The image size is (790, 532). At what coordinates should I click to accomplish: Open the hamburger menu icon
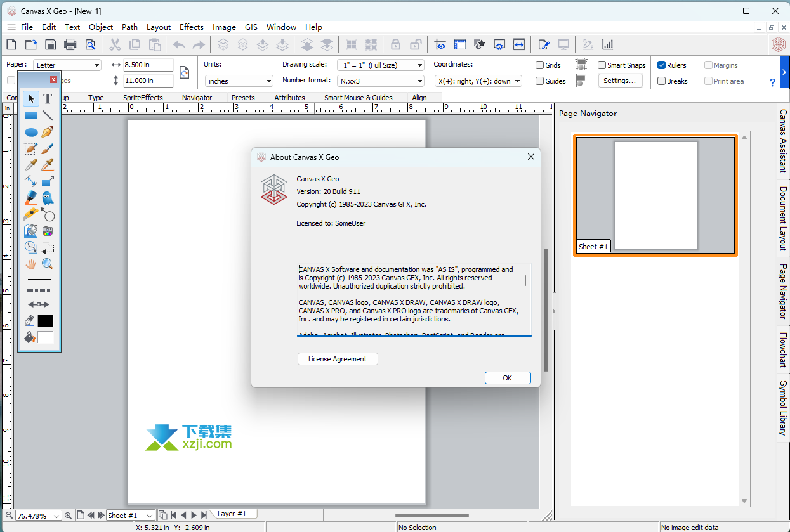11,27
